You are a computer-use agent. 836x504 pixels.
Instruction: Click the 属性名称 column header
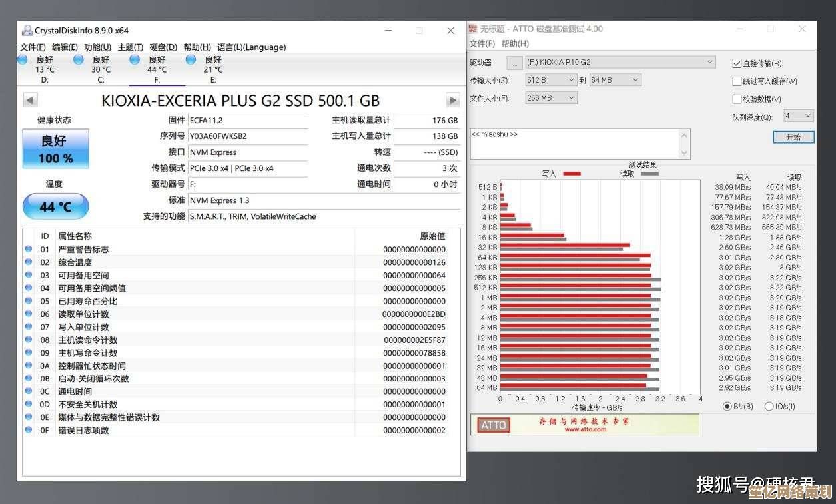click(x=75, y=236)
